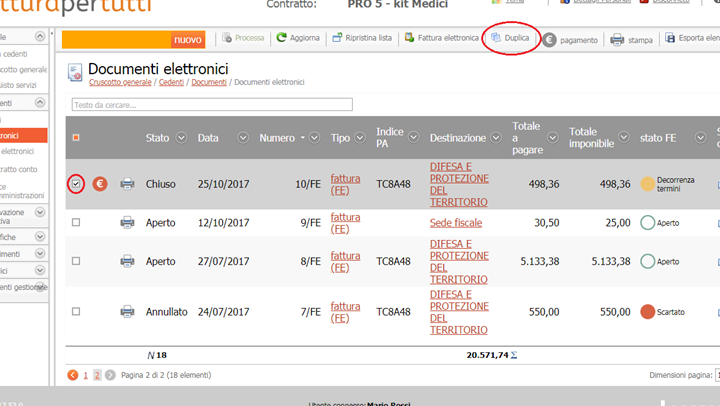The image size is (720, 406).
Task: Go to previous page with orange arrow
Action: (x=73, y=375)
